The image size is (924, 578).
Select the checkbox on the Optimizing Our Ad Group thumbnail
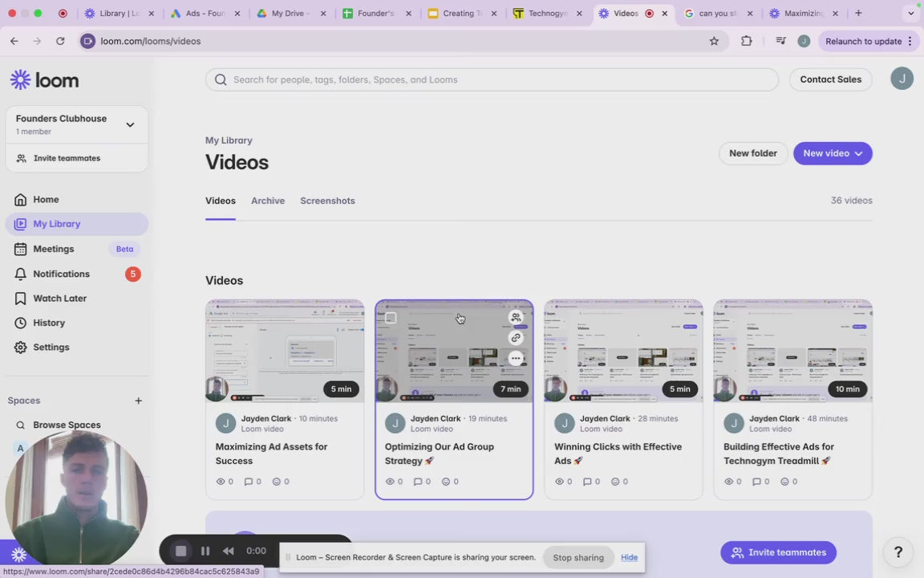pyautogui.click(x=391, y=318)
